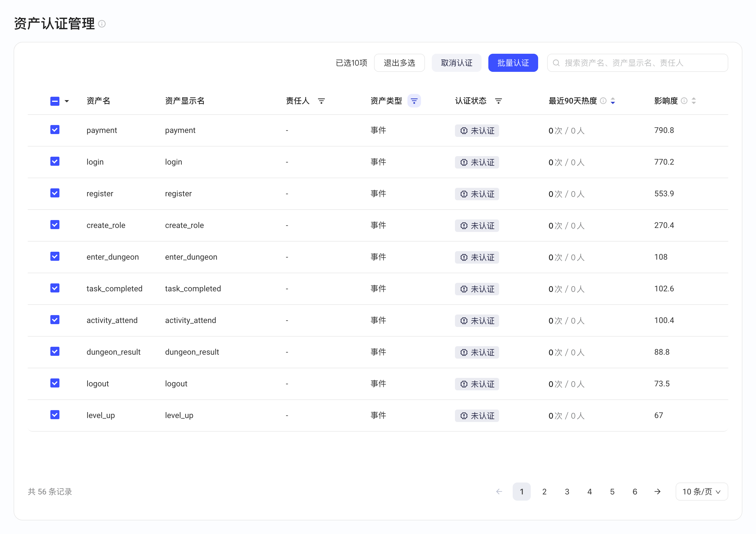Image resolution: width=756 pixels, height=534 pixels.
Task: Click the dungeon_result display name
Action: 192,352
